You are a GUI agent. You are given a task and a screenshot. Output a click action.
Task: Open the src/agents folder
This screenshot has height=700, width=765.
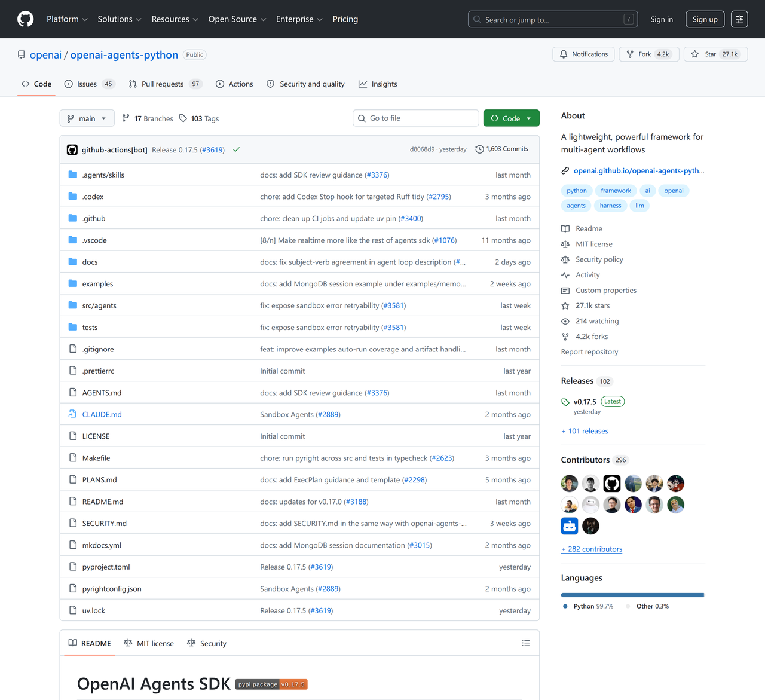tap(99, 305)
